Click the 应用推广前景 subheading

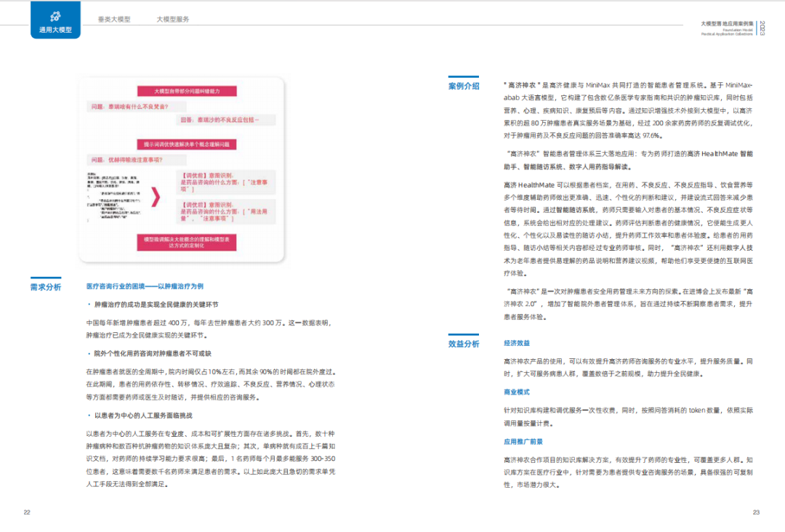(523, 441)
